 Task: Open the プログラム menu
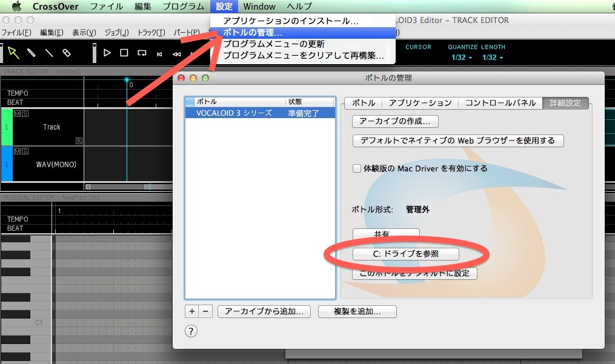point(184,6)
